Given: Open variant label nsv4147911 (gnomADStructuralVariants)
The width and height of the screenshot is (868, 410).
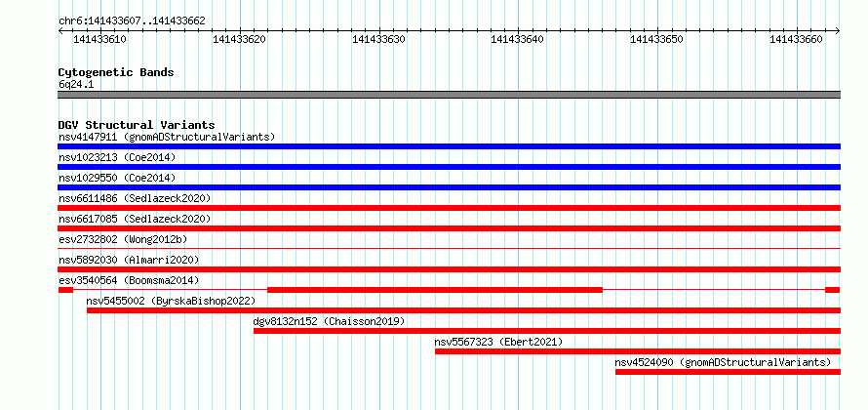Looking at the screenshot, I should click(167, 137).
